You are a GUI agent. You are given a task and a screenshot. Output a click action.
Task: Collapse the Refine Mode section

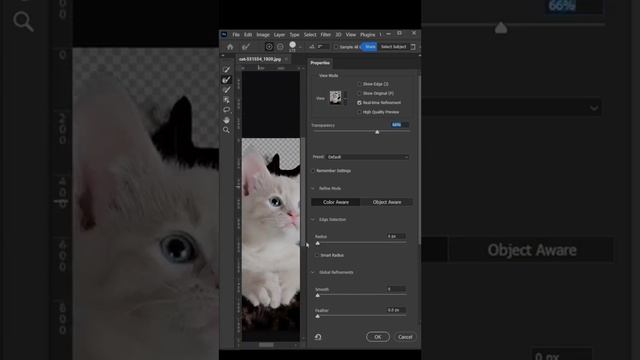(x=313, y=189)
